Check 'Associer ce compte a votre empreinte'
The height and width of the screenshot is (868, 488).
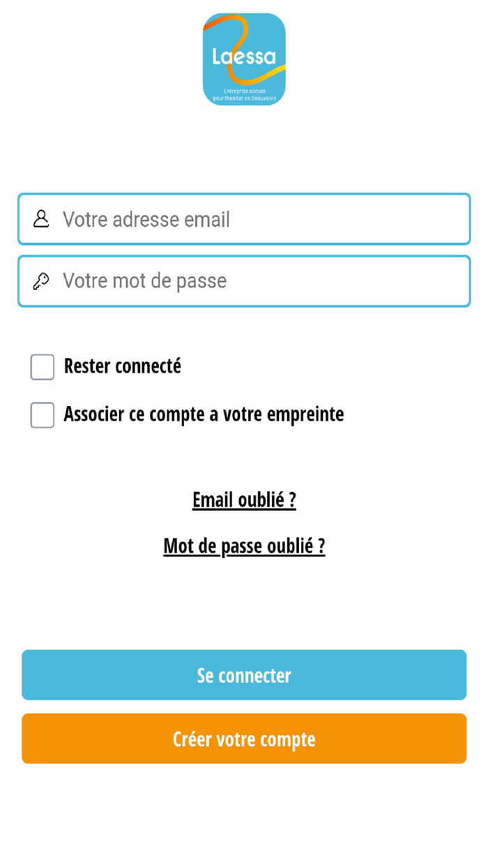click(42, 414)
